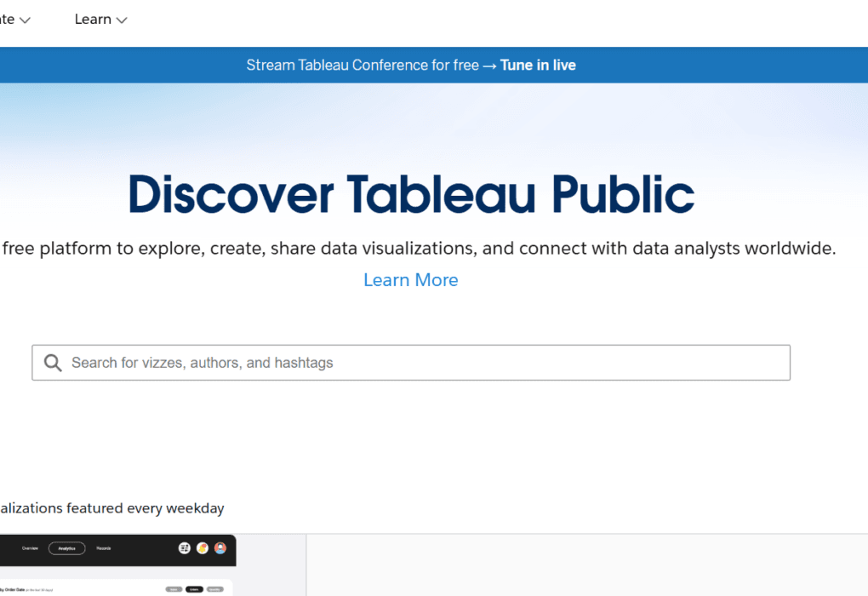Click the 'Discover Tableau Public' heading
868x596 pixels.
point(411,194)
